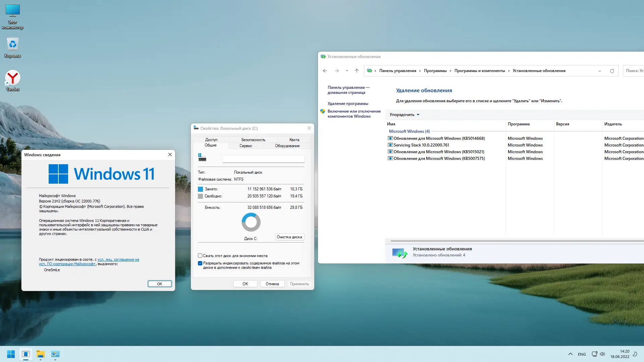The image size is (644, 362).
Task: Go up one level with the up arrow
Action: click(357, 71)
